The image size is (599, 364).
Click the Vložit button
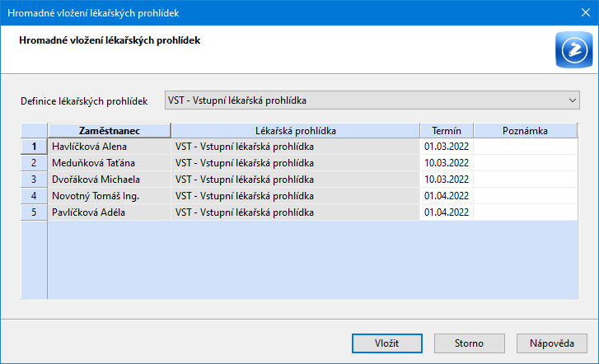coord(387,343)
